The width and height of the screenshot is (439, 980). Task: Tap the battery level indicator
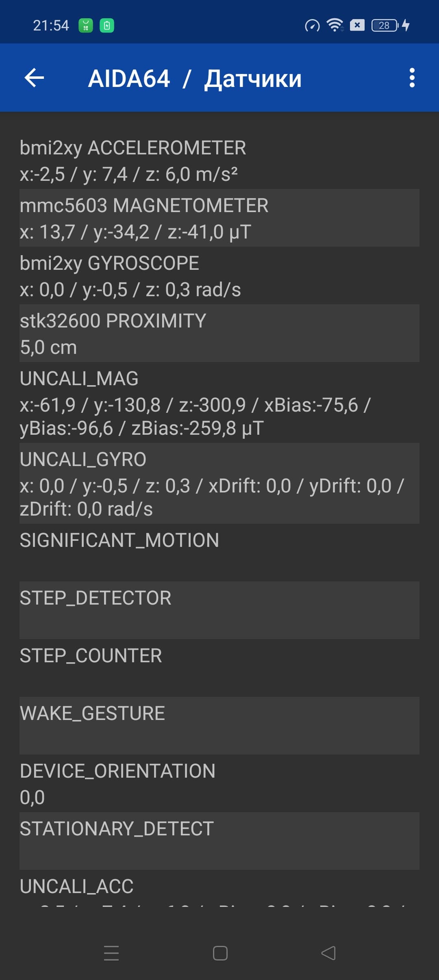tap(385, 25)
